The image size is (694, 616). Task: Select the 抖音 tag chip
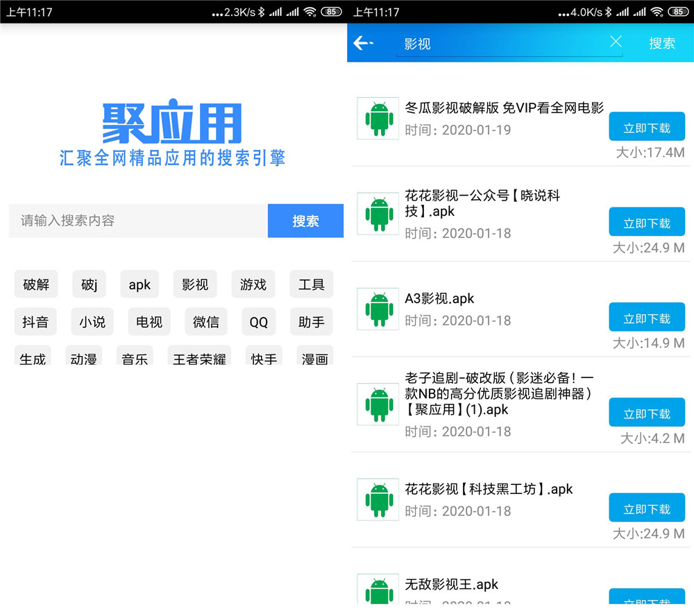[35, 322]
